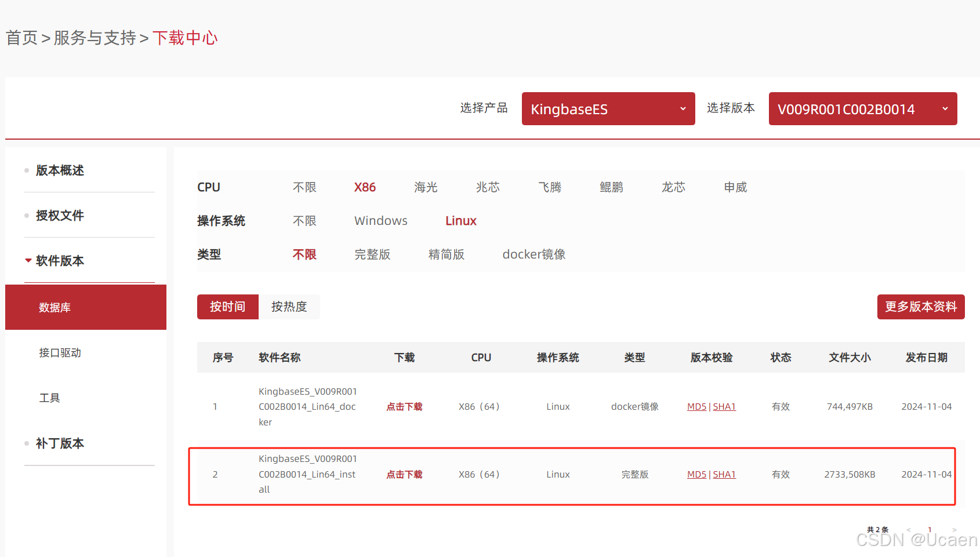
Task: Click the file name KingbaseES_V009R001C002B0014_Lin64_install
Action: (308, 474)
